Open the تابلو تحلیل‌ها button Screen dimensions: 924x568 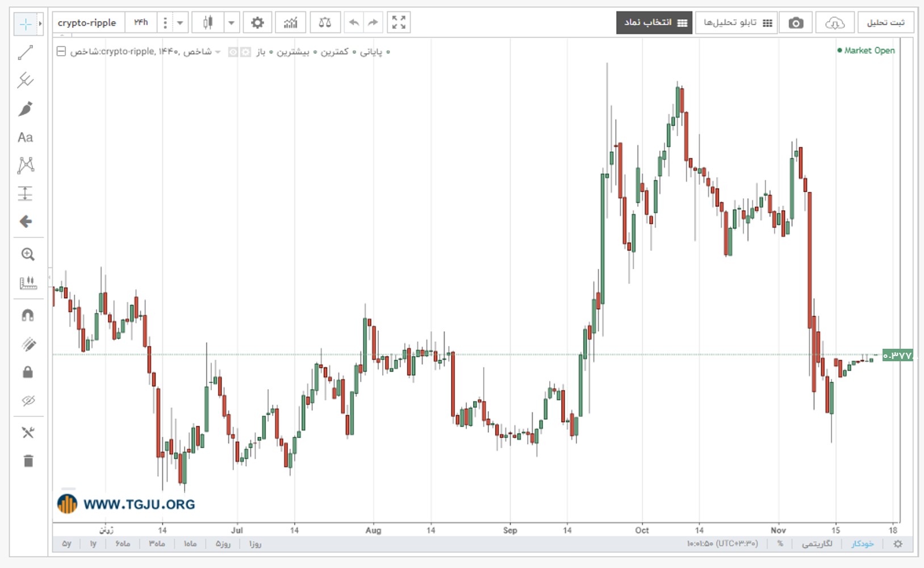click(737, 23)
